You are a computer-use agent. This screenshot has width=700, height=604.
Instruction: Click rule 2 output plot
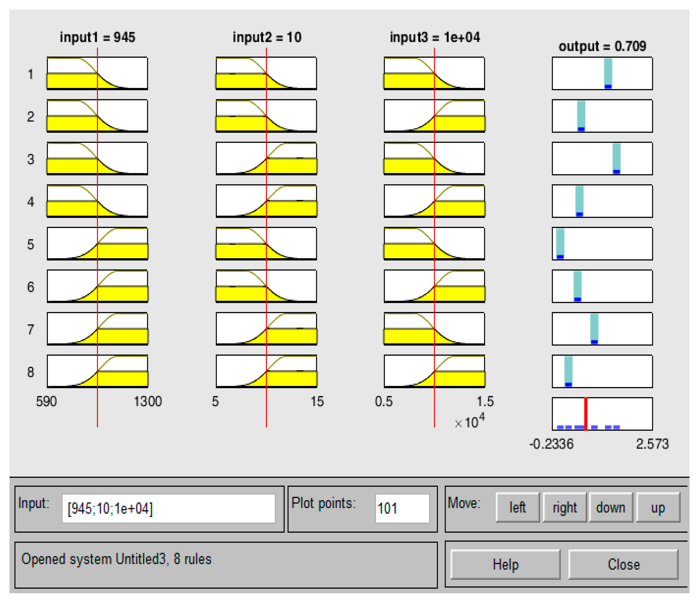click(x=602, y=116)
